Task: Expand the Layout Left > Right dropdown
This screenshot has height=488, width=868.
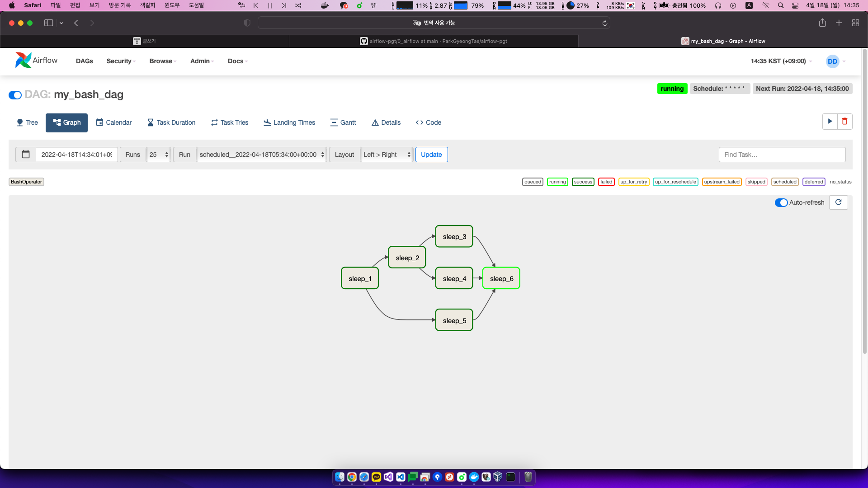Action: [387, 155]
